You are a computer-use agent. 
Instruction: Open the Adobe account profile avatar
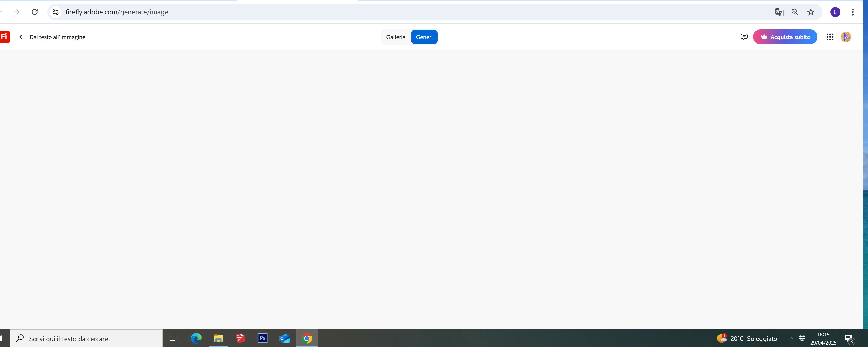846,37
